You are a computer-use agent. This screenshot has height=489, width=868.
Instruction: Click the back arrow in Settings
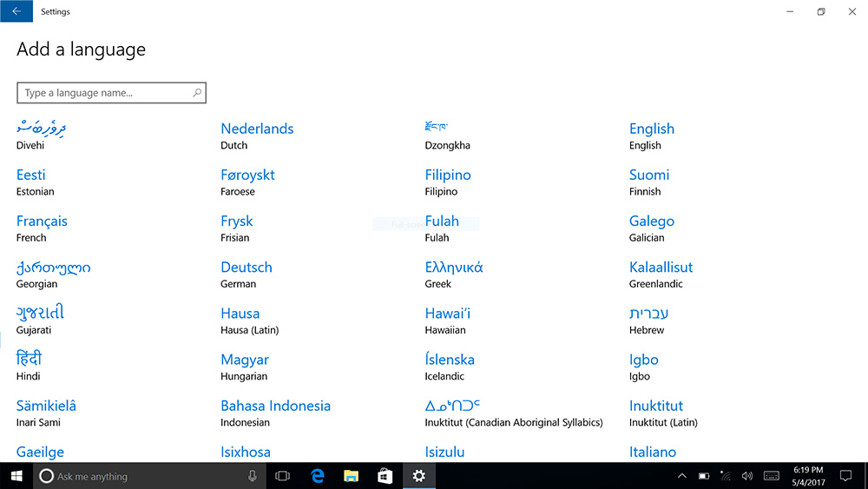(16, 11)
